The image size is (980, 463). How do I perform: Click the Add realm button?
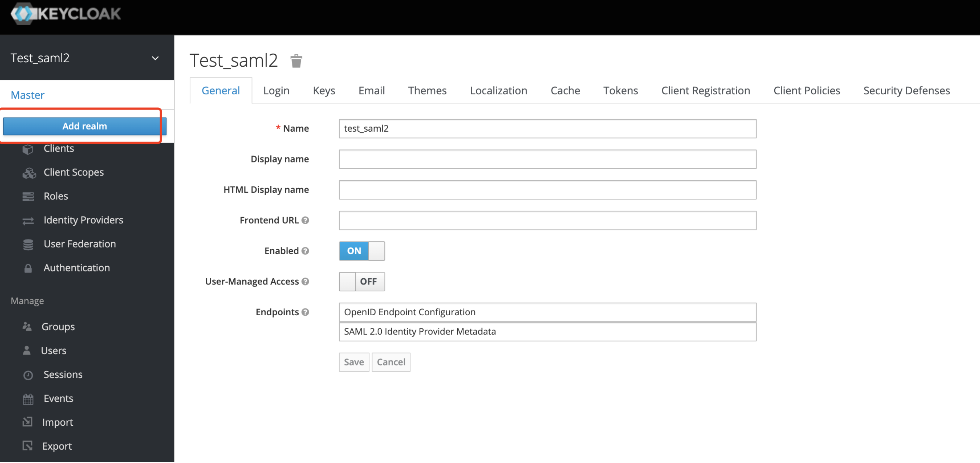[x=84, y=125]
